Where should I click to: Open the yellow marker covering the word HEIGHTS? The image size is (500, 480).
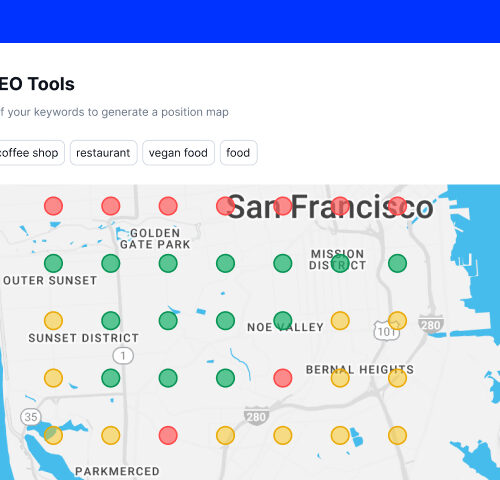click(397, 378)
